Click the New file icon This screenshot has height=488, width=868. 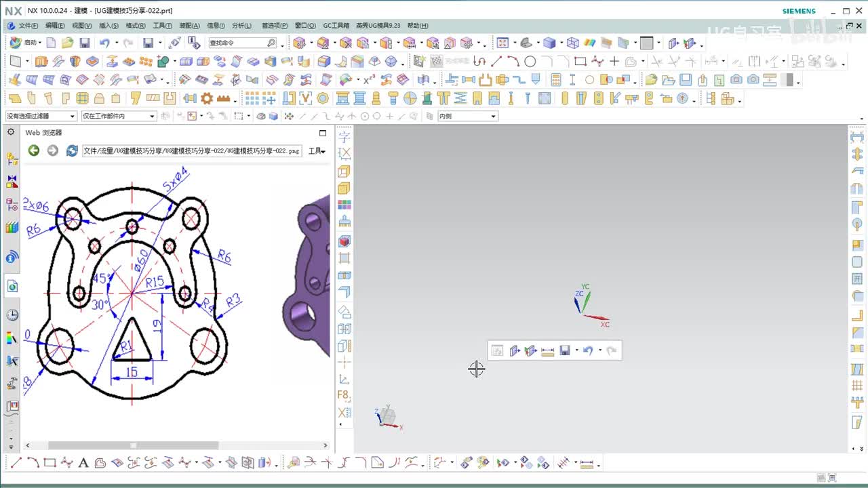pos(51,43)
